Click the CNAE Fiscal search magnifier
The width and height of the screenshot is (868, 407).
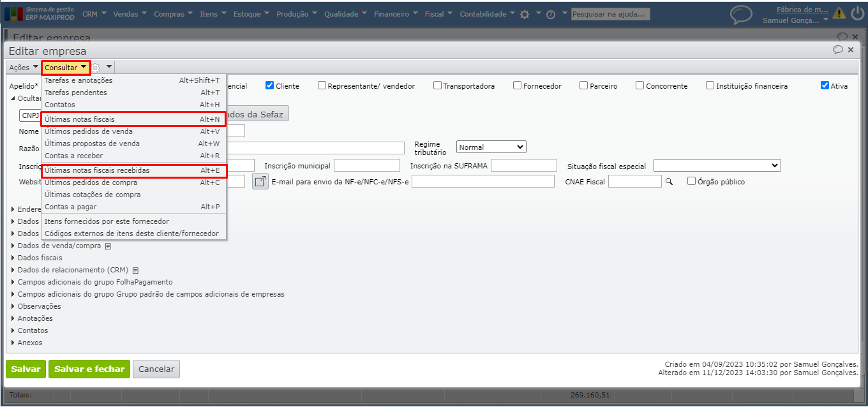[x=669, y=182]
